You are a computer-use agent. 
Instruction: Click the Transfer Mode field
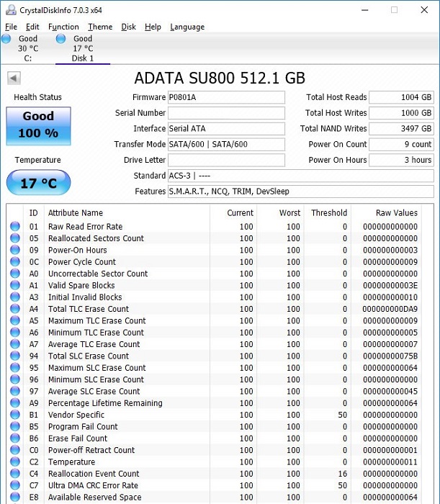click(226, 144)
